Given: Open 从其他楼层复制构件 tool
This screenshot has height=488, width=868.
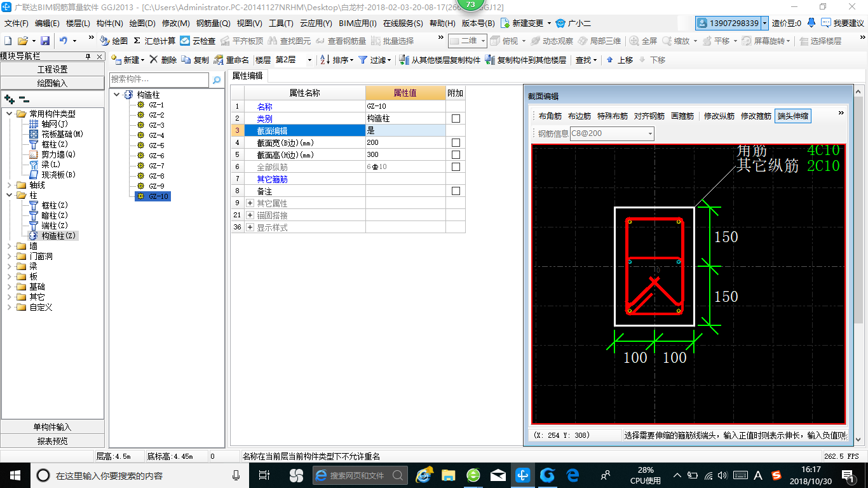Looking at the screenshot, I should [440, 60].
